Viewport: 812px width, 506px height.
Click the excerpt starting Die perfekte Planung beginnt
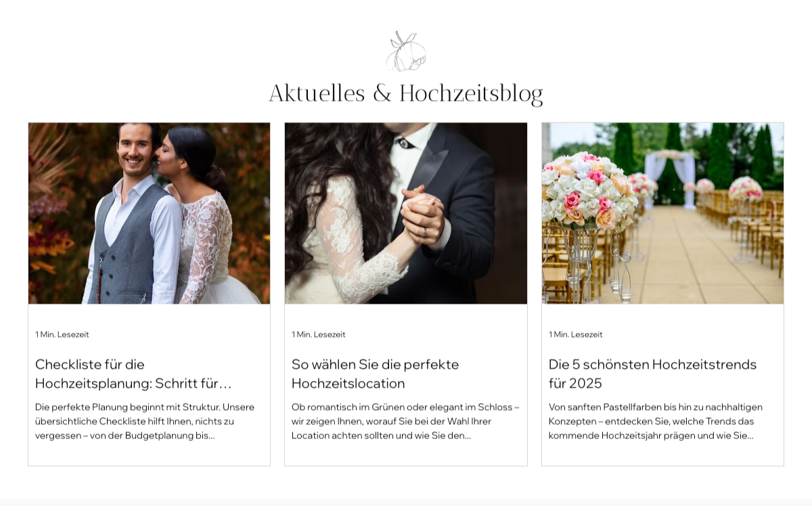coord(145,421)
